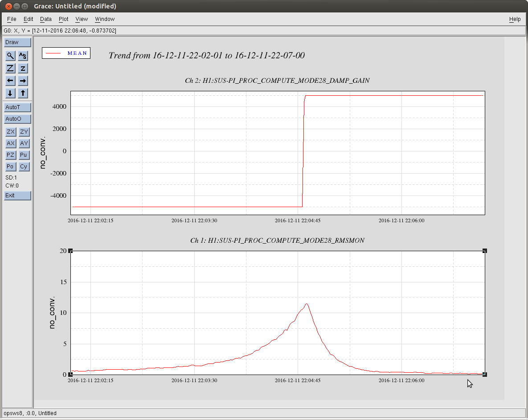The width and height of the screenshot is (528, 420).
Task: Click the ZX zoom X-axis button
Action: tap(11, 131)
